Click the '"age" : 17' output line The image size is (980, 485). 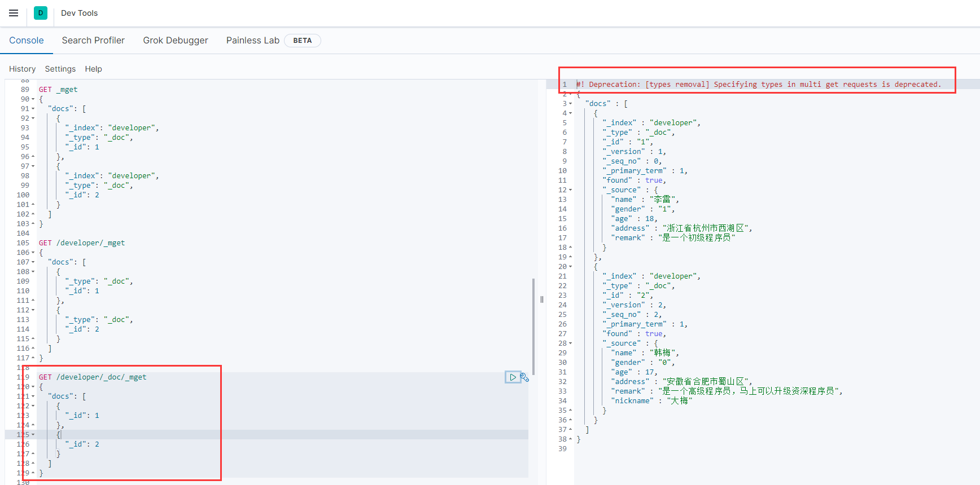pyautogui.click(x=635, y=372)
